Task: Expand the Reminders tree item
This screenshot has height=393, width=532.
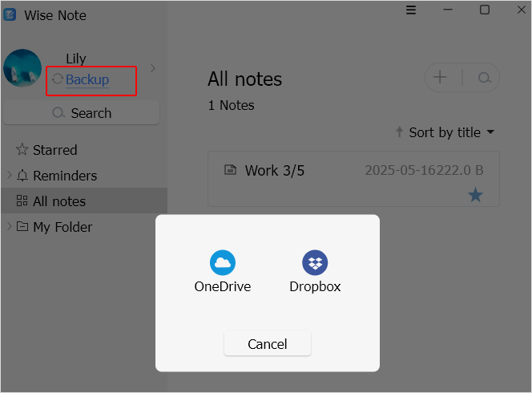Action: point(9,176)
